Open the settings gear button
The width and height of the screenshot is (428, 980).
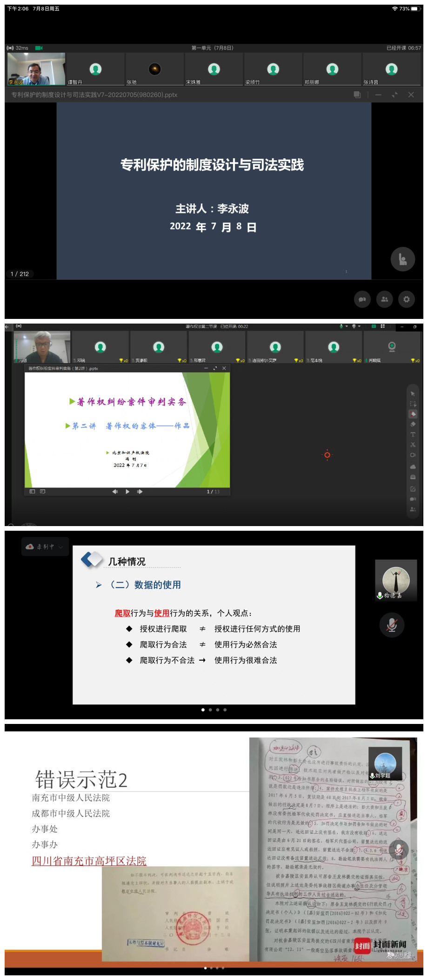pos(407,299)
